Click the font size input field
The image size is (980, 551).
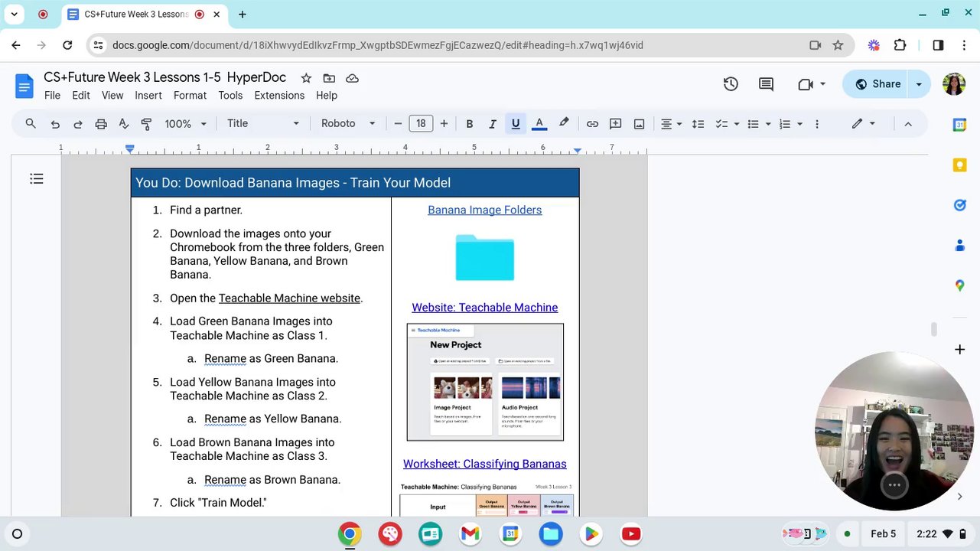click(x=421, y=124)
